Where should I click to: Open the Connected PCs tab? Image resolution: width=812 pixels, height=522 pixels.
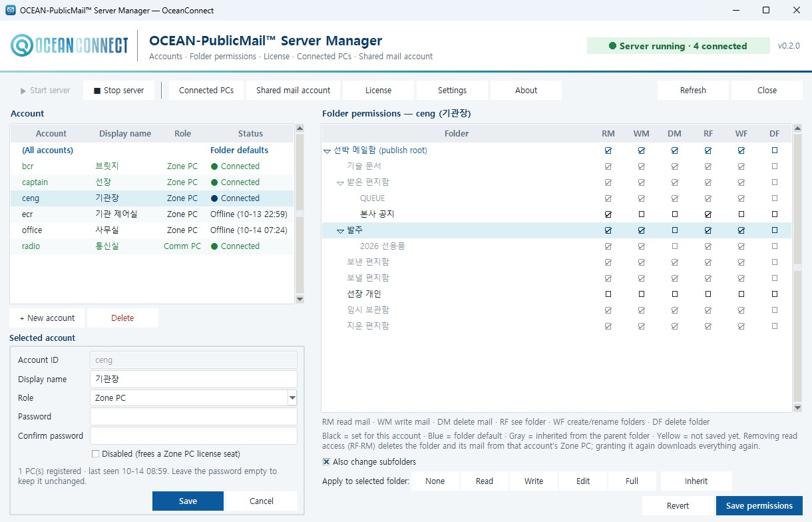point(206,91)
